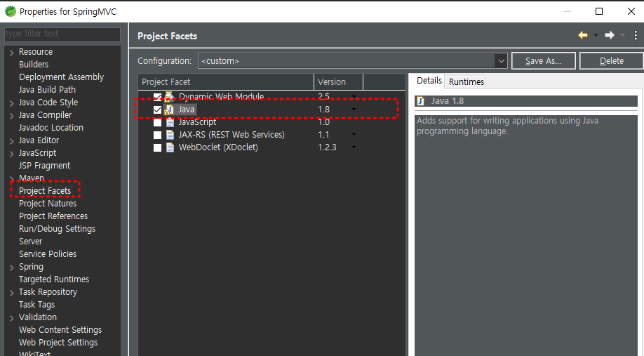This screenshot has height=356, width=644.
Task: Click the Java 1.8 details heading
Action: [x=448, y=101]
